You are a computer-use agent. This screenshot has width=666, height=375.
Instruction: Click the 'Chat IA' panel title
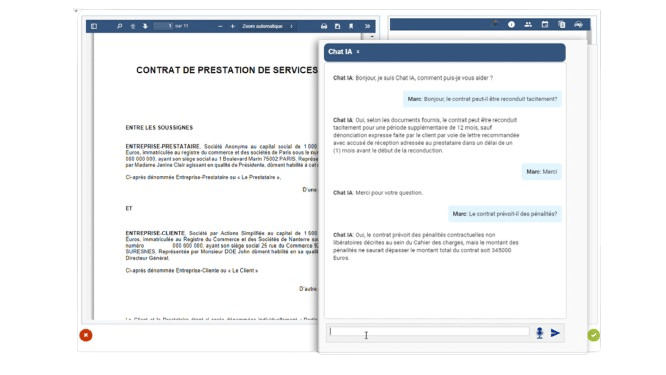click(340, 52)
